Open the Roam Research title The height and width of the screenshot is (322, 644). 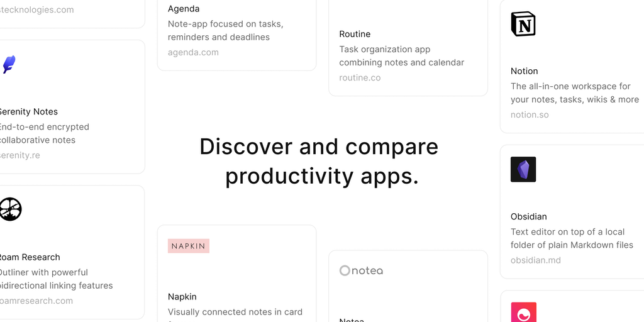point(30,257)
